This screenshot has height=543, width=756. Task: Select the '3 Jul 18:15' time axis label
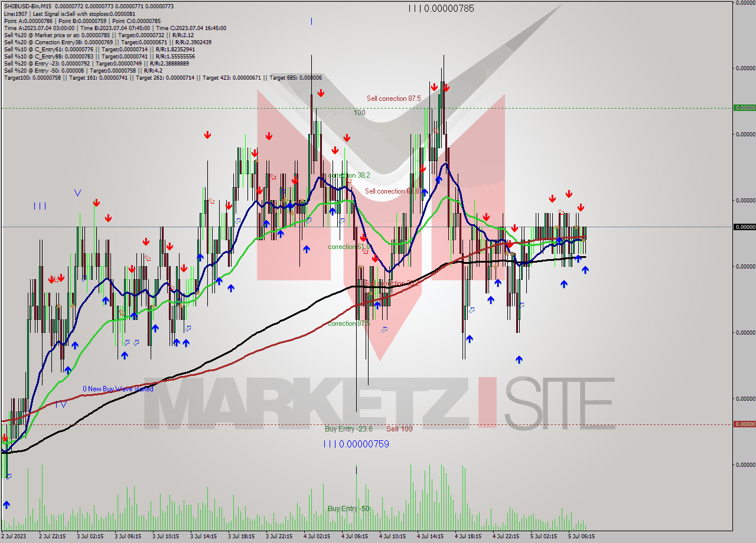tap(242, 537)
